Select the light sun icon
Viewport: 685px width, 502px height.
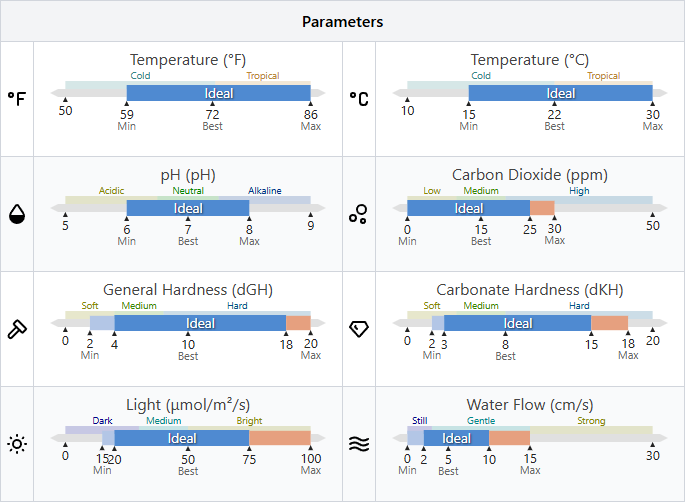[17, 444]
